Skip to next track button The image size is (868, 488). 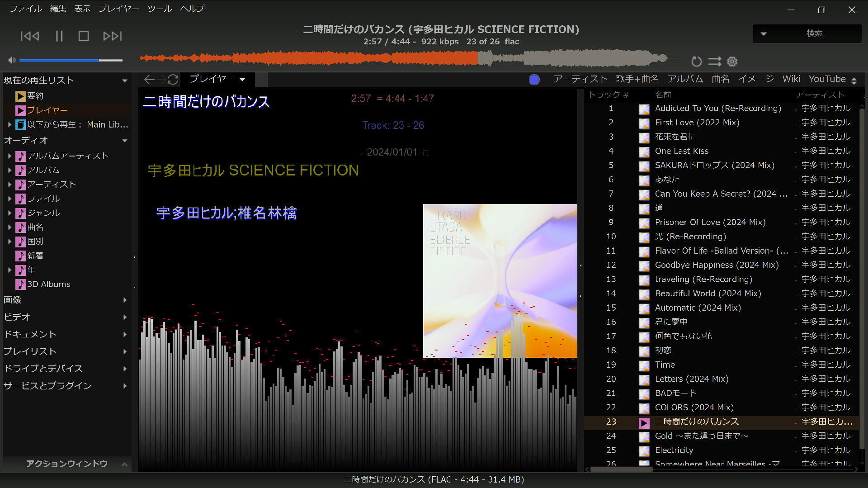[112, 36]
